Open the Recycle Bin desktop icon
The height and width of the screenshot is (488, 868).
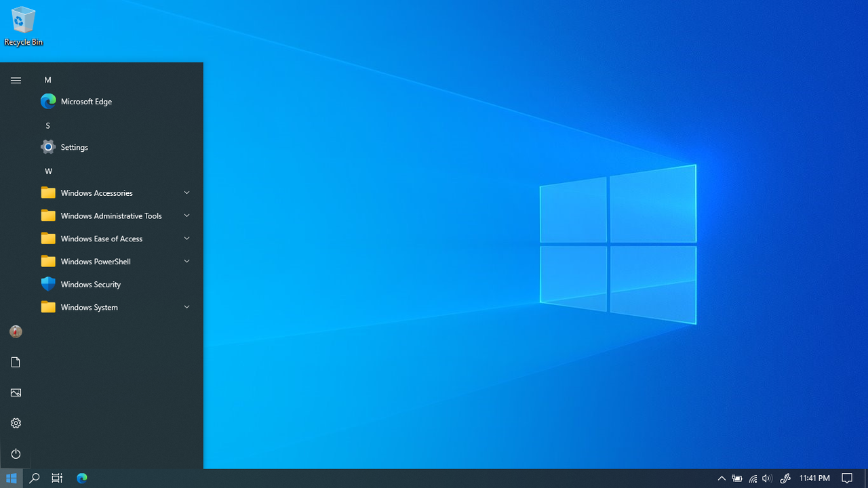(x=23, y=27)
